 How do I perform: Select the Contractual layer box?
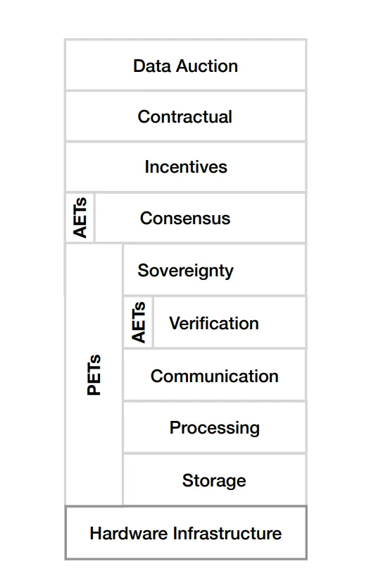coord(186,116)
